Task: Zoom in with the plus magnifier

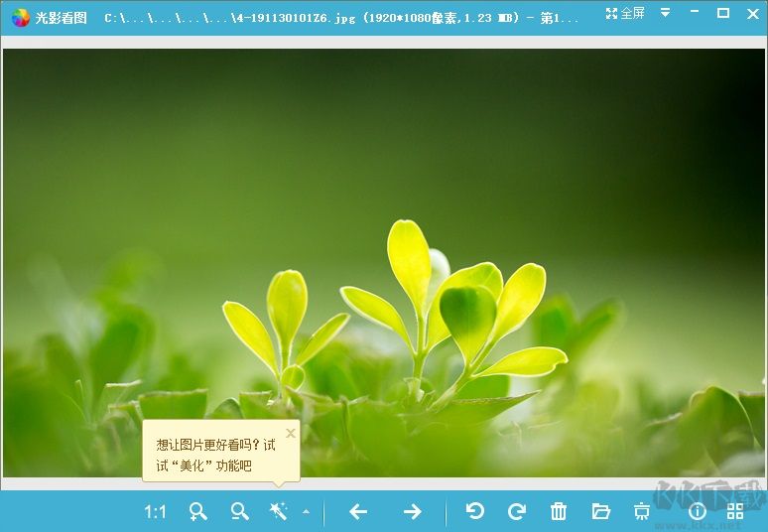Action: [x=197, y=512]
